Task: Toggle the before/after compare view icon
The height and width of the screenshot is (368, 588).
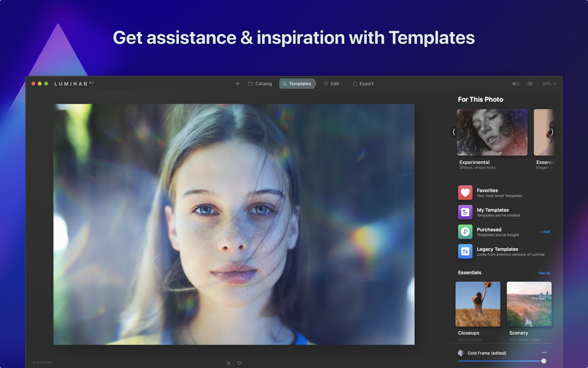Action: (516, 84)
